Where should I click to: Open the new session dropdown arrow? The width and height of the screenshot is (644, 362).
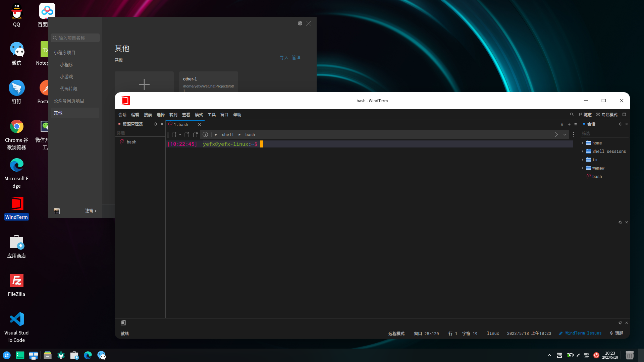180,134
